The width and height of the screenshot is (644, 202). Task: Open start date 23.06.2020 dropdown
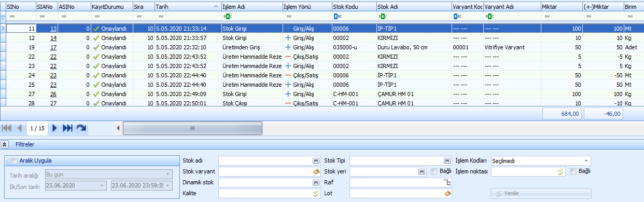pyautogui.click(x=102, y=185)
